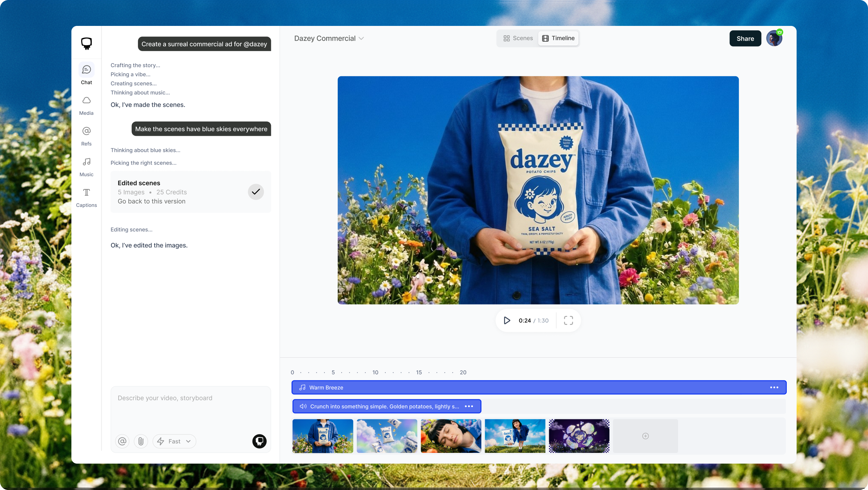
Task: Select the sleeping face scene thumbnail
Action: pyautogui.click(x=451, y=436)
